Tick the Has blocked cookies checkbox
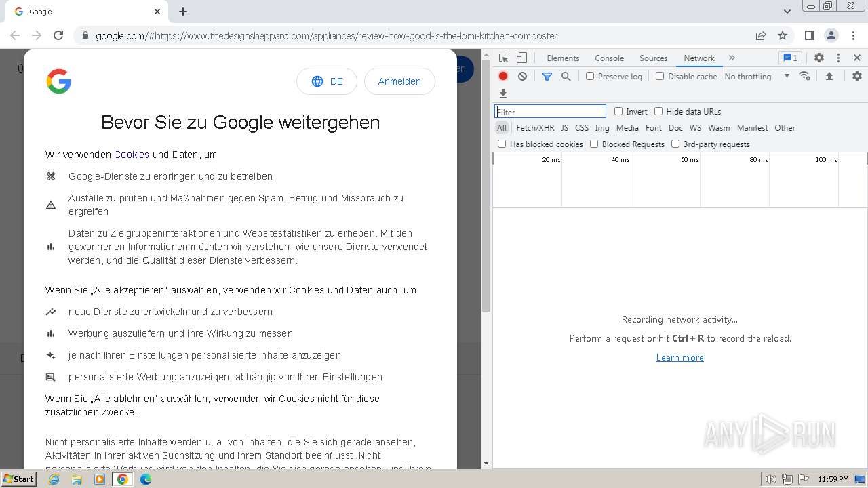The width and height of the screenshot is (868, 488). click(x=502, y=144)
